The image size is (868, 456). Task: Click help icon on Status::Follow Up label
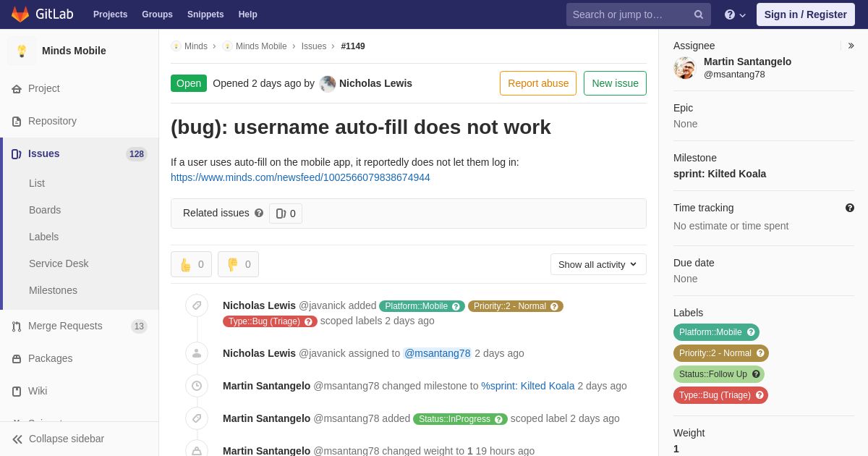click(756, 374)
